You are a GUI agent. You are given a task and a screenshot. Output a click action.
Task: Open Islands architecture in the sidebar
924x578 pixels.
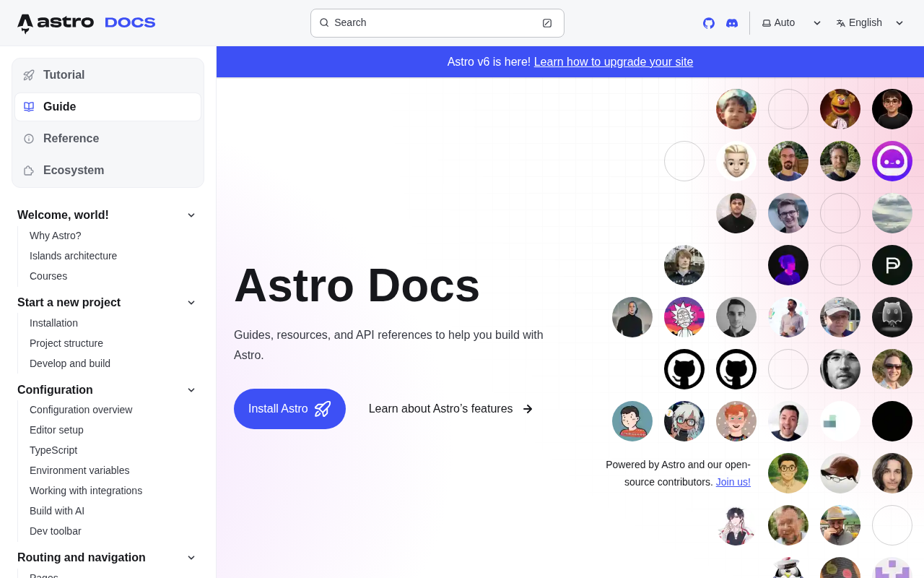coord(73,256)
